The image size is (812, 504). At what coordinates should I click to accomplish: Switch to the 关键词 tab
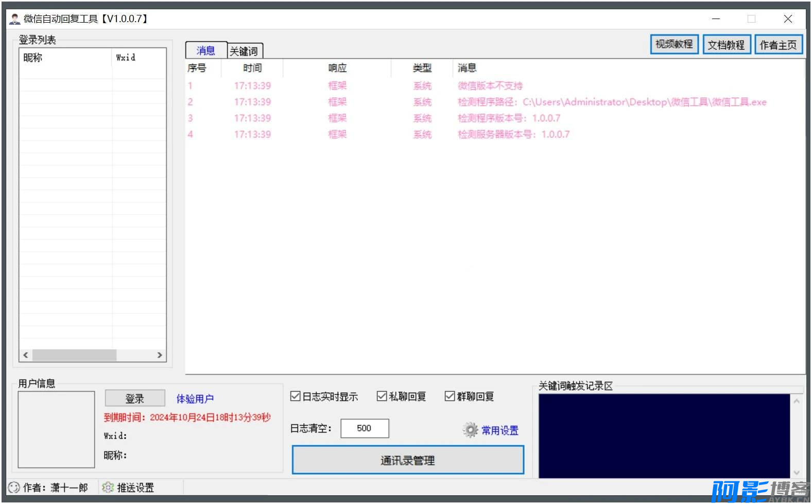coord(244,51)
